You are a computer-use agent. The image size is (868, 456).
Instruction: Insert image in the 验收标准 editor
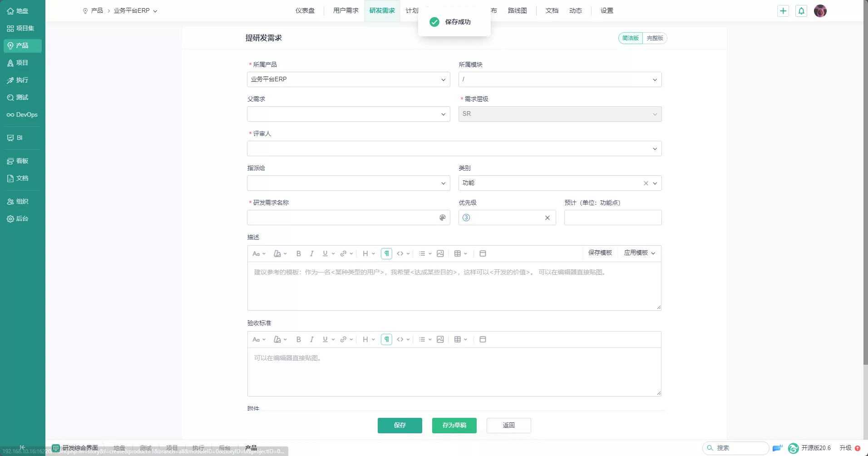pyautogui.click(x=440, y=339)
